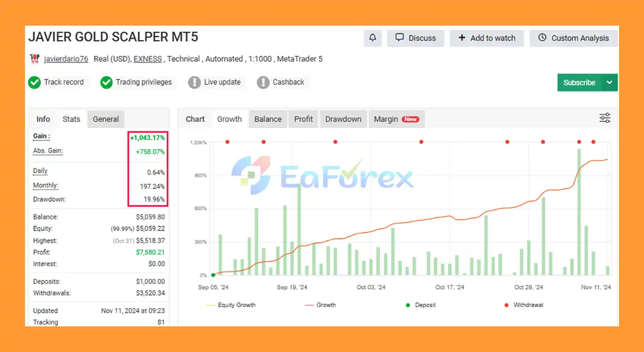The width and height of the screenshot is (644, 352).
Task: Click the Live update warning icon
Action: coord(194,83)
